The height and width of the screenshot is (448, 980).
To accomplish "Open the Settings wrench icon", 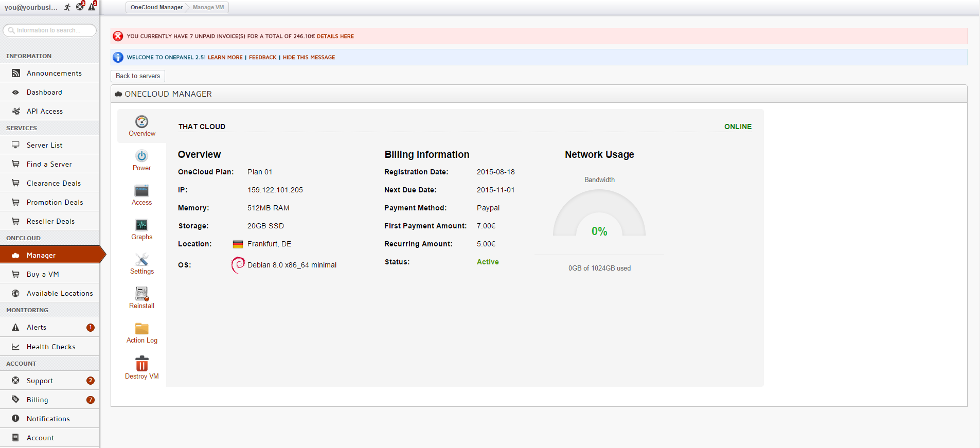I will [x=141, y=260].
